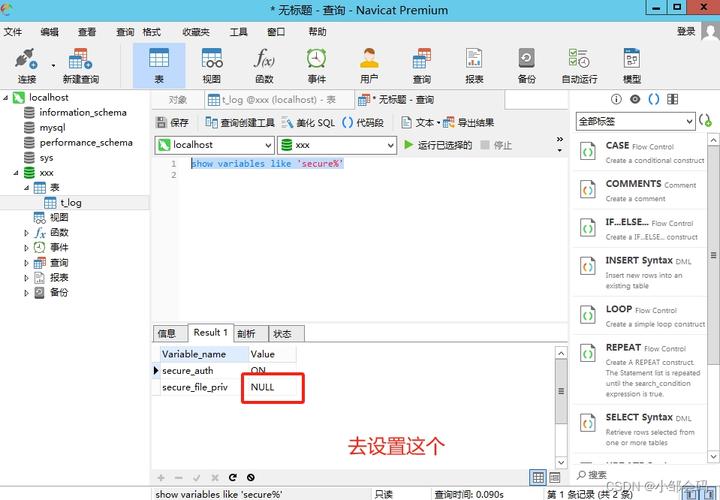Open the 函数 function toolbar icon

click(264, 66)
